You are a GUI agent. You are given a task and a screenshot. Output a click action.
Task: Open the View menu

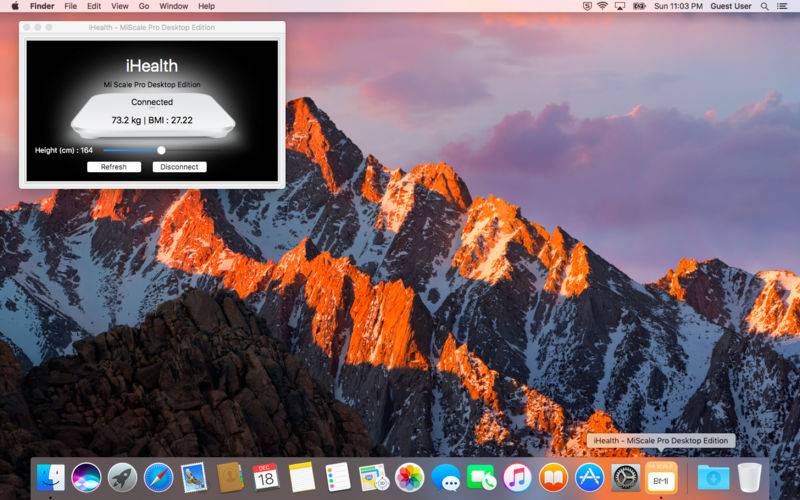point(120,6)
